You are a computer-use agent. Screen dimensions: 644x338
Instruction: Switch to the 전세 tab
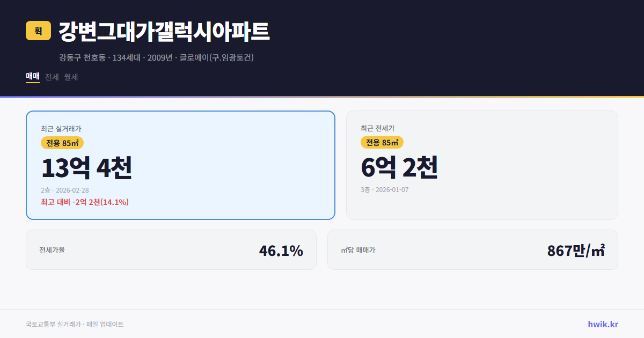click(50, 77)
